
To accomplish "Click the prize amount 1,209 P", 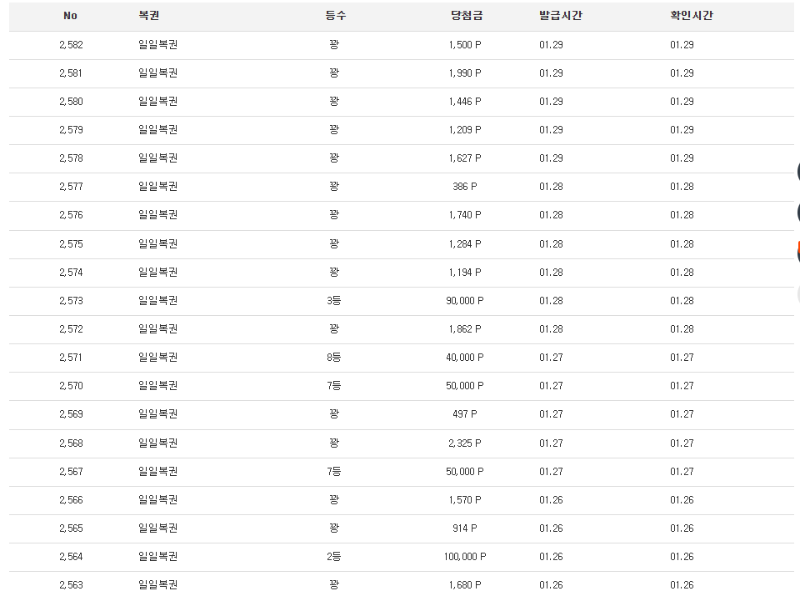I will (x=465, y=130).
